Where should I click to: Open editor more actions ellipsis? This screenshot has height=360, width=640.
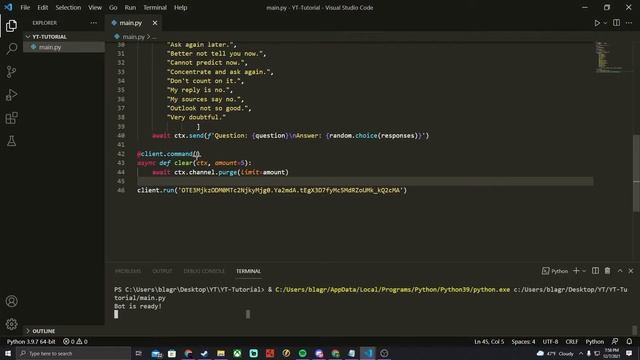[x=629, y=23]
